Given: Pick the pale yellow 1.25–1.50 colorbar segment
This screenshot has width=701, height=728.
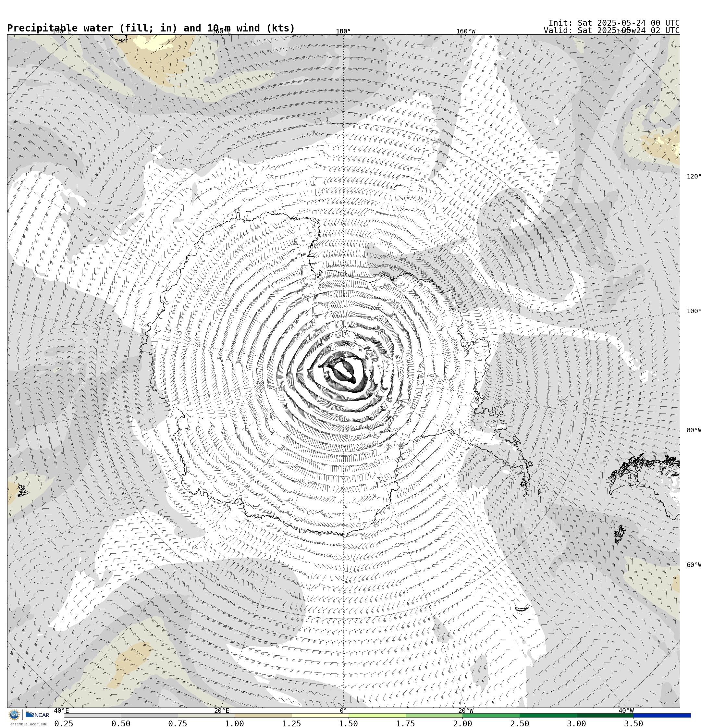Looking at the screenshot, I should pyautogui.click(x=320, y=715).
